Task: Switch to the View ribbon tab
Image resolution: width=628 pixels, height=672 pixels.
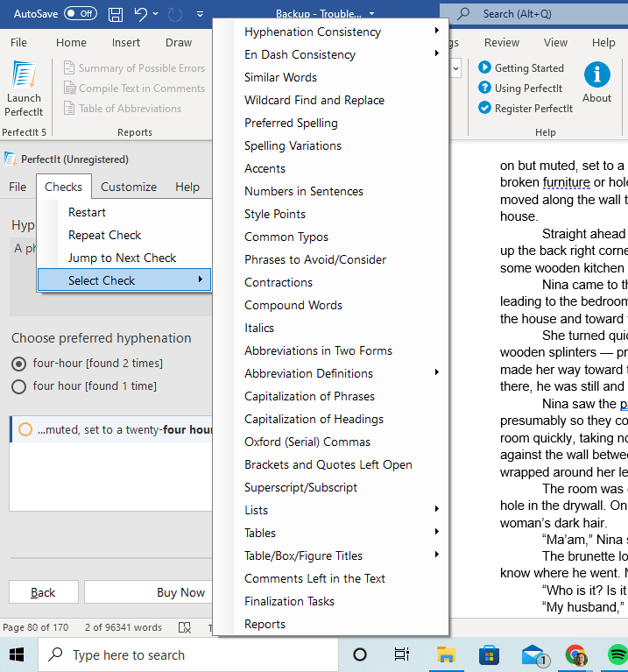Action: coord(555,42)
